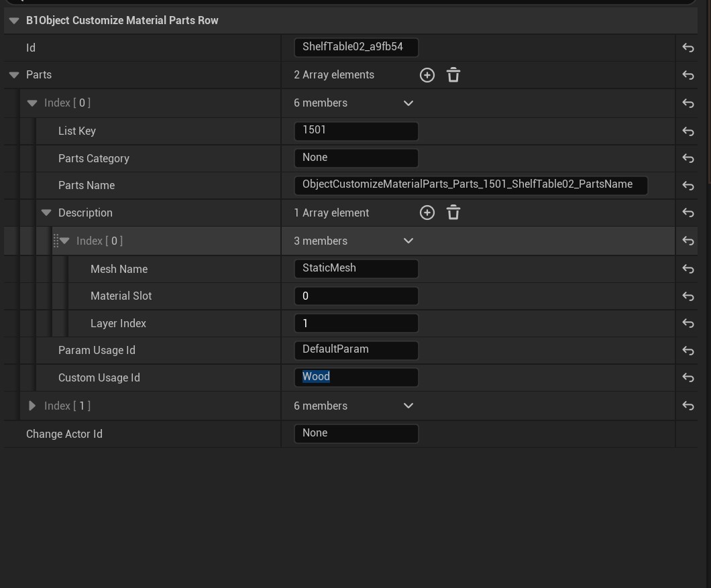Edit the List Key field 1501
Image resolution: width=711 pixels, height=588 pixels.
[356, 131]
